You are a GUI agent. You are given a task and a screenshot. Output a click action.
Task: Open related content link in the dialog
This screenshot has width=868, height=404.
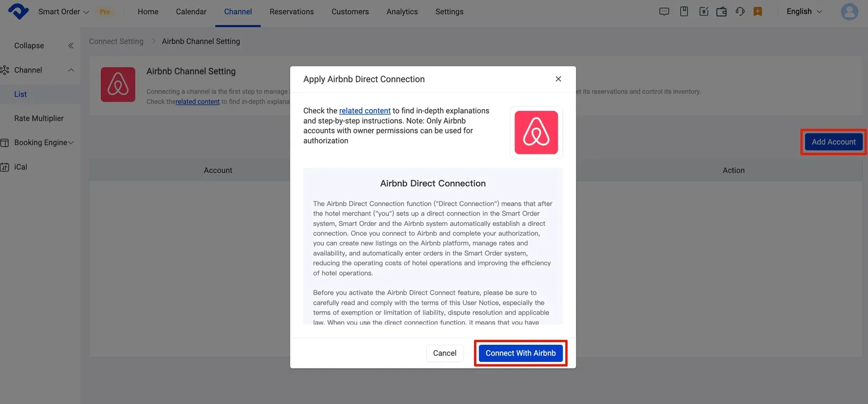click(x=365, y=111)
